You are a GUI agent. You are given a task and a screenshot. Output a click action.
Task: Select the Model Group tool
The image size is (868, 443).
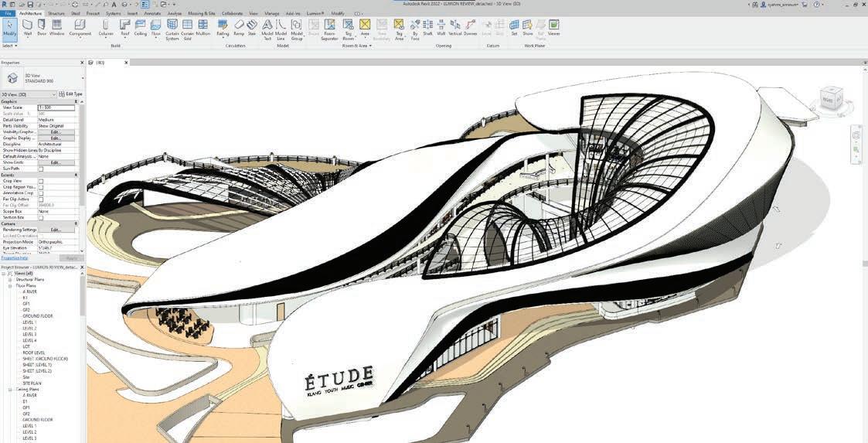(x=297, y=30)
